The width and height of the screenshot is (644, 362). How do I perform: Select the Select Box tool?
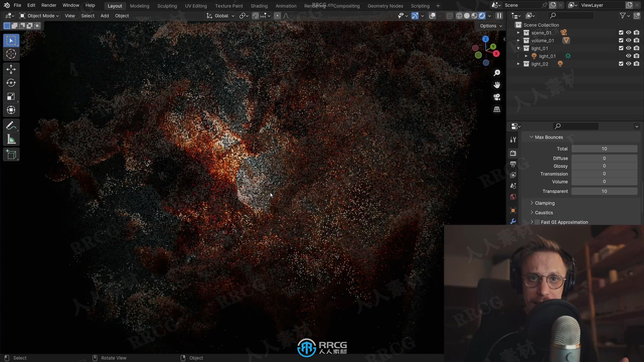11,40
